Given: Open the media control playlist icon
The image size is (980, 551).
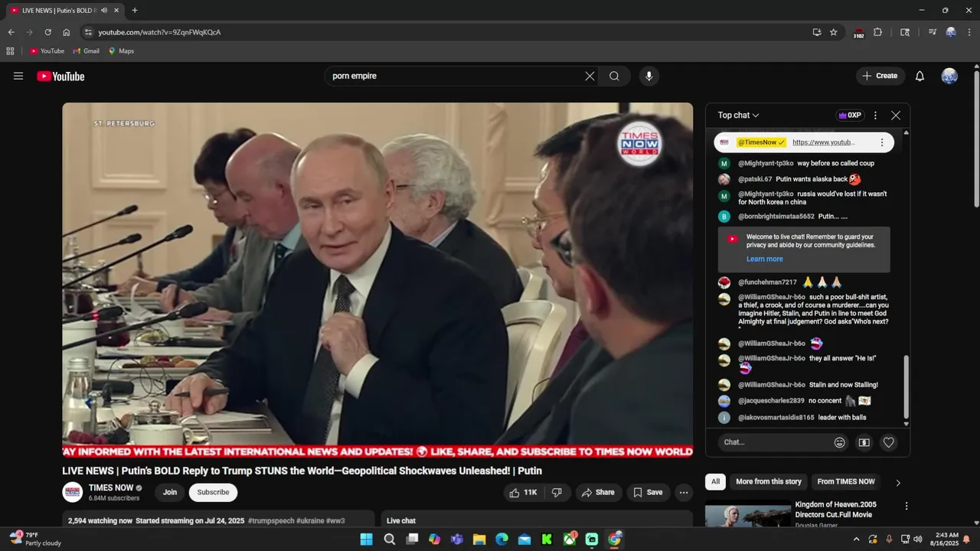Looking at the screenshot, I should (932, 32).
